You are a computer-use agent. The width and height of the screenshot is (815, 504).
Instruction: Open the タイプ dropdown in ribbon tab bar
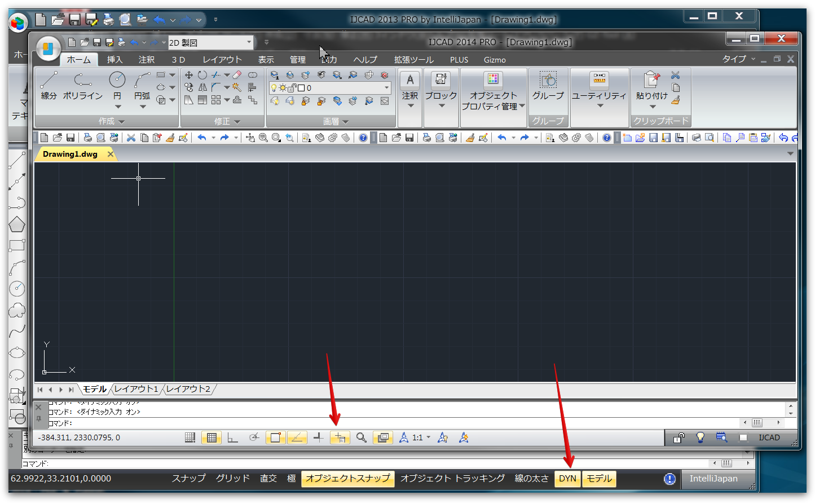coord(739,59)
